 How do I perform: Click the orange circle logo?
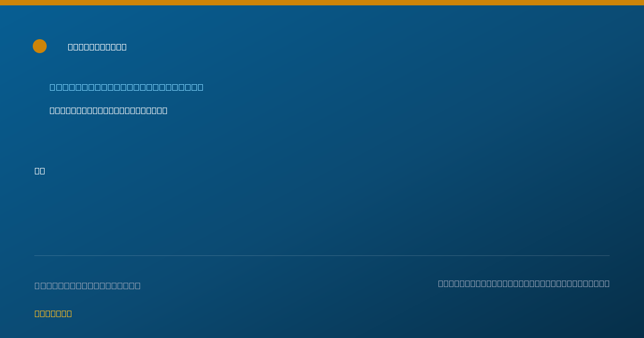coord(40,46)
